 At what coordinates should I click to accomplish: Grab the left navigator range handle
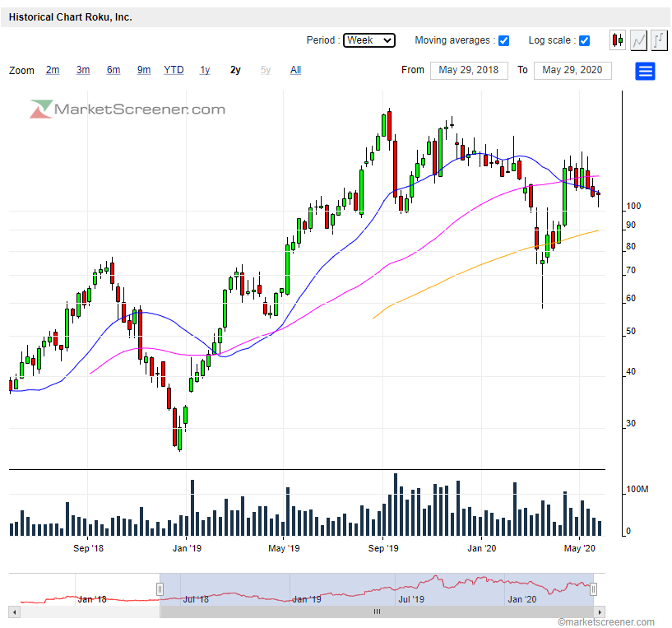coord(160,589)
